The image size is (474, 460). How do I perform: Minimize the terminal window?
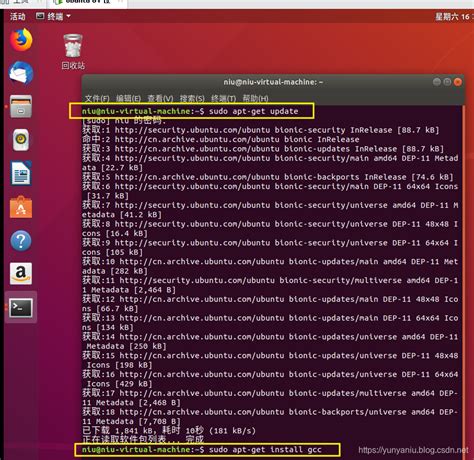437,82
